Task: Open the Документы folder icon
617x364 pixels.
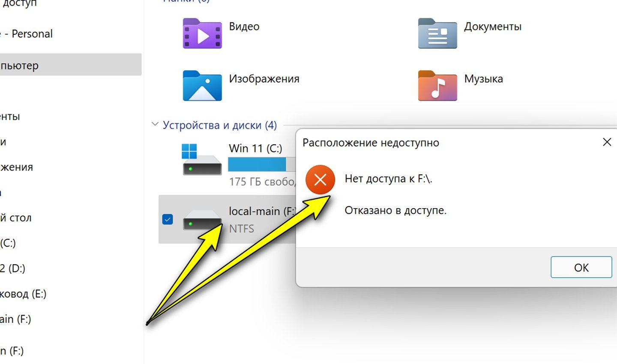Action: (437, 33)
